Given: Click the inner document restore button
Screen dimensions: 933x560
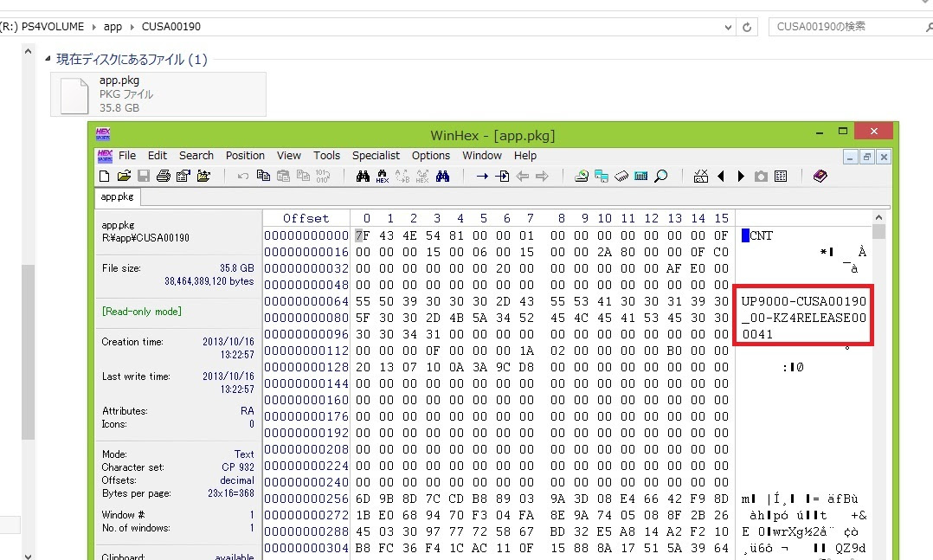Looking at the screenshot, I should point(867,157).
